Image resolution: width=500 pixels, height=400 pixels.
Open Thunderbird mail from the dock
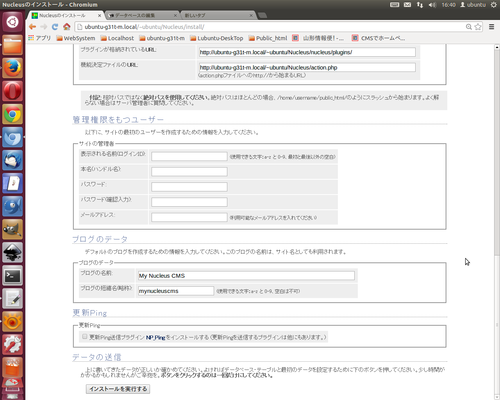(13, 160)
